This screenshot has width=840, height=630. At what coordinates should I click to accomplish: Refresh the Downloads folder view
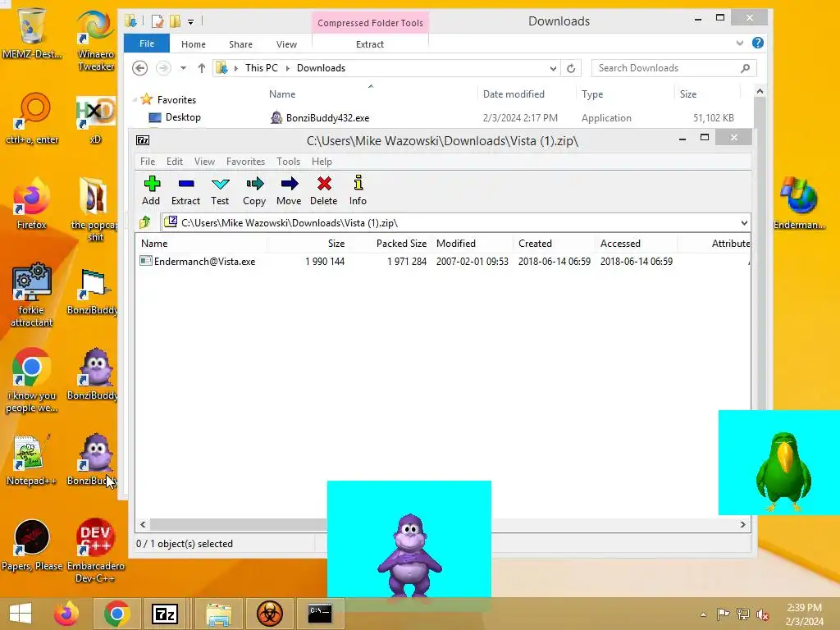tap(571, 68)
